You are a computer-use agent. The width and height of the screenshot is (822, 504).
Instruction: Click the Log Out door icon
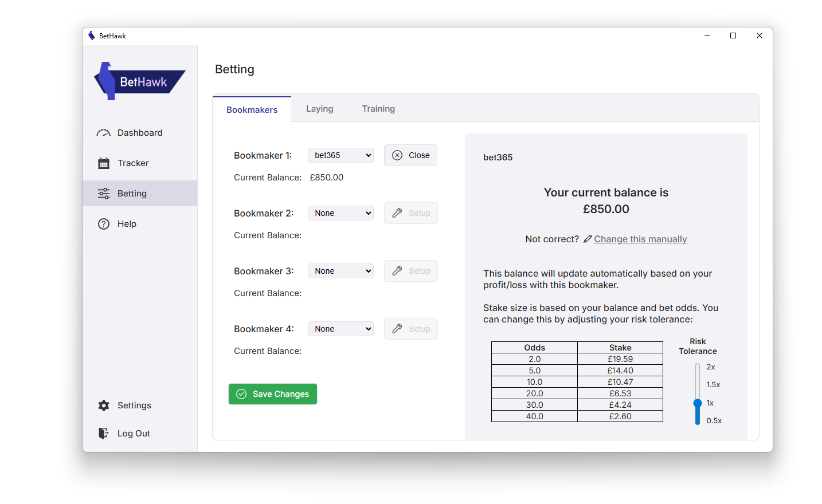[103, 434]
